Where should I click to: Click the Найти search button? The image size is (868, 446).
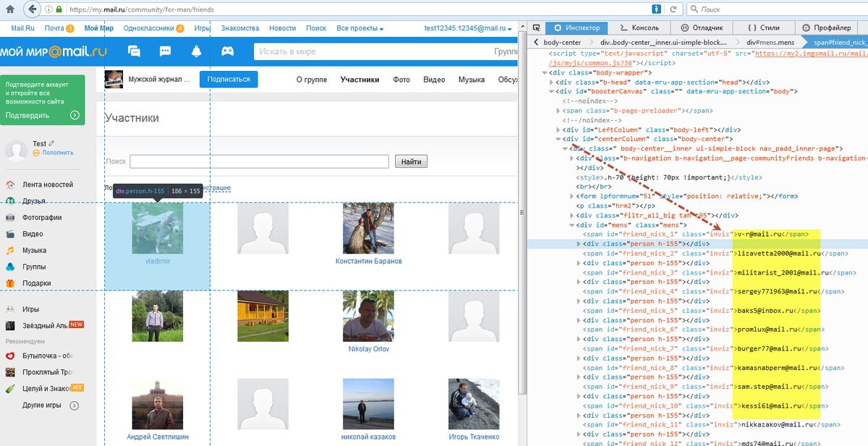[x=411, y=161]
